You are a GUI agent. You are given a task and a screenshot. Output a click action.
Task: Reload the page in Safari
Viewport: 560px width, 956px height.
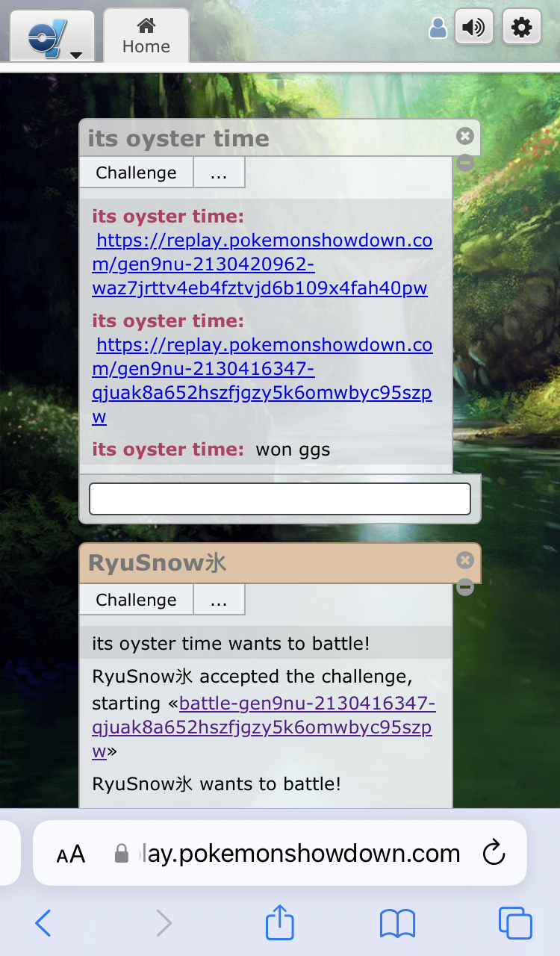point(494,853)
